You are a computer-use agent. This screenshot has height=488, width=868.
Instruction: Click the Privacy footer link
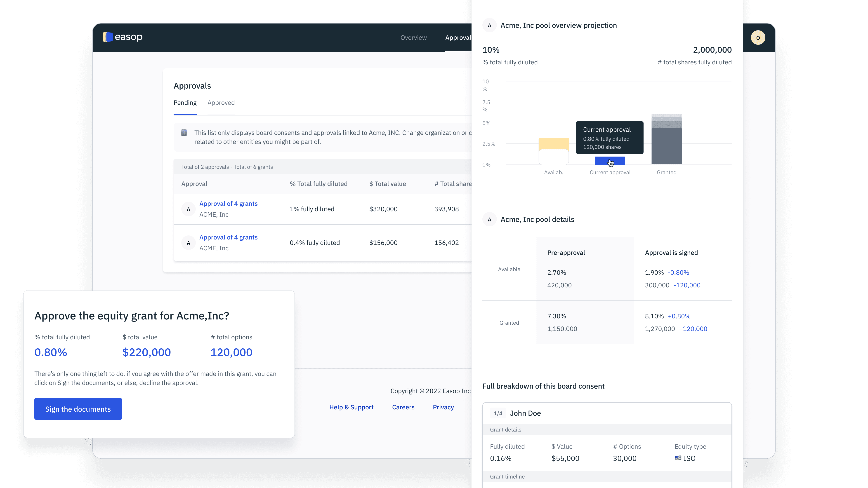(443, 407)
